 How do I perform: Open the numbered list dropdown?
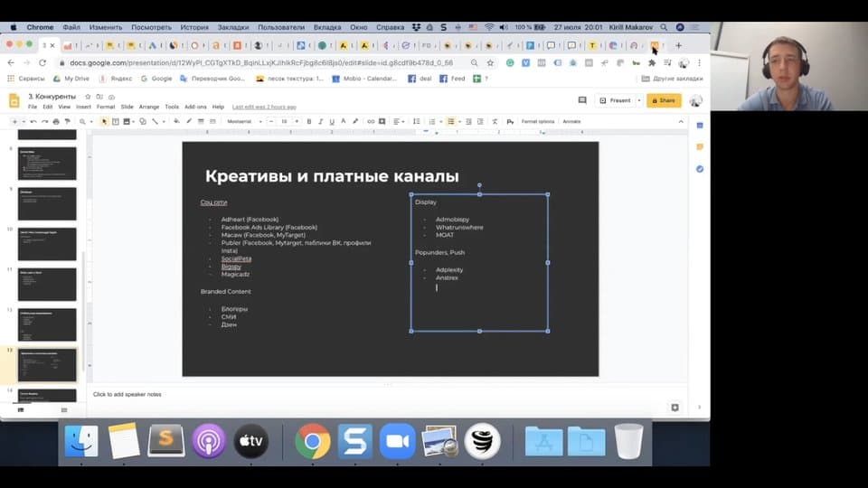tap(440, 122)
